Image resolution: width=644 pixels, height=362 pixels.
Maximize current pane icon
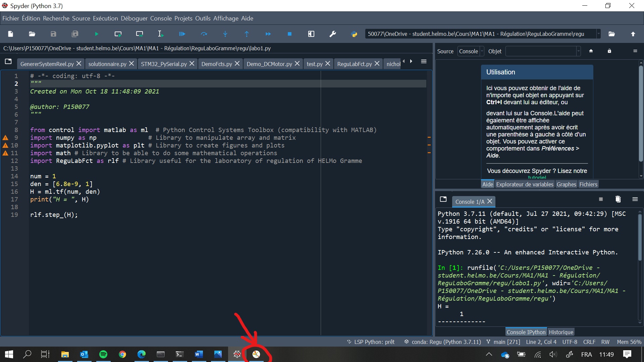(x=311, y=34)
